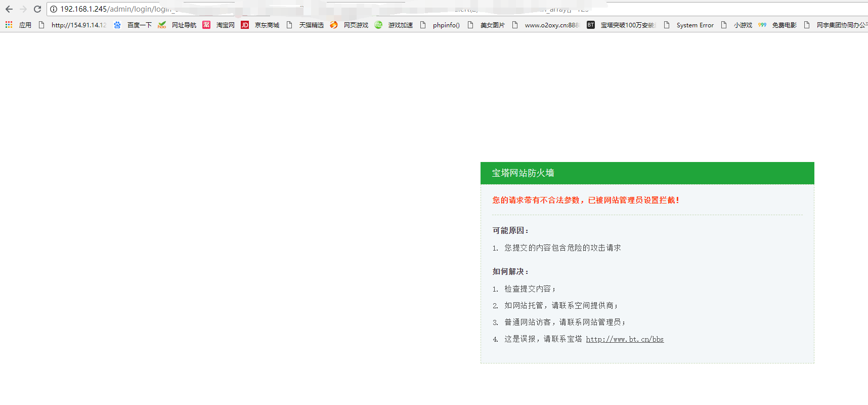The image size is (868, 405).
Task: Click the page icon before 美女图片
Action: pos(470,25)
